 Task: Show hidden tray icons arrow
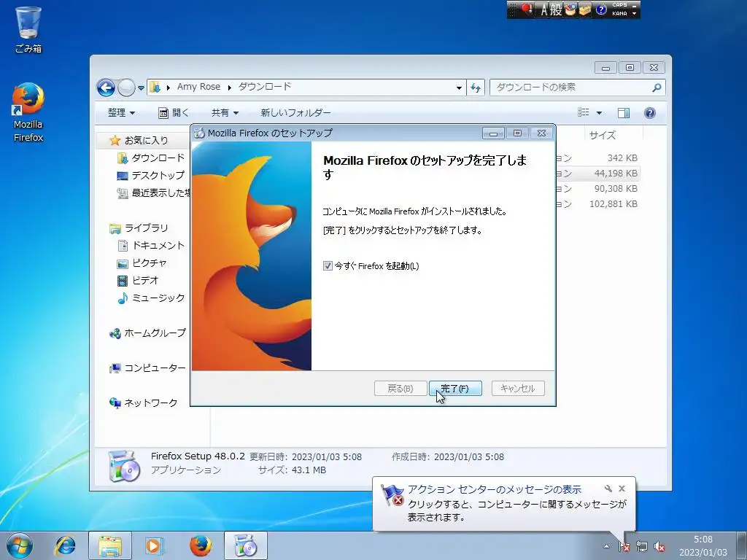coord(606,547)
